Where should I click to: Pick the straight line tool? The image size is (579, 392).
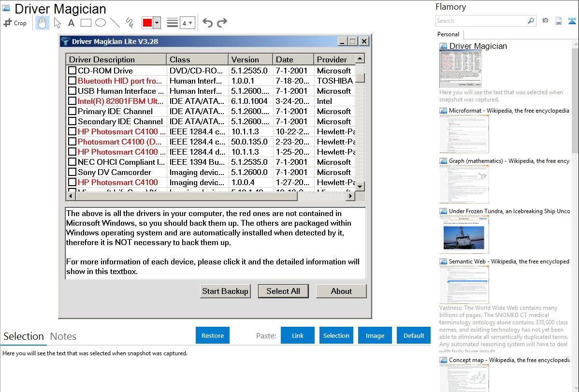coord(115,23)
